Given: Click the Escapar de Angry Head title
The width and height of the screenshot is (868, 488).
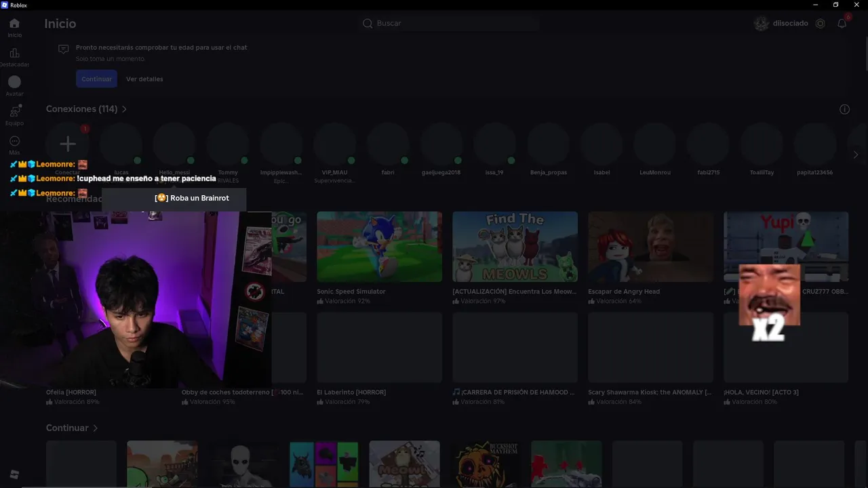Looking at the screenshot, I should pyautogui.click(x=624, y=291).
